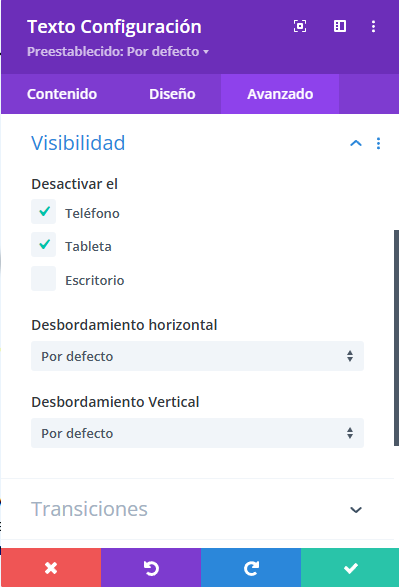This screenshot has height=587, width=399.
Task: Click the Avanzado tab
Action: pos(280,94)
